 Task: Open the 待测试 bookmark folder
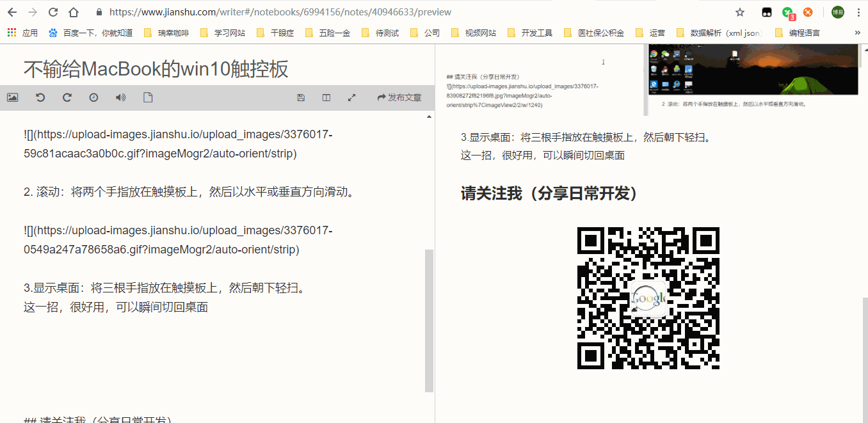coord(380,33)
